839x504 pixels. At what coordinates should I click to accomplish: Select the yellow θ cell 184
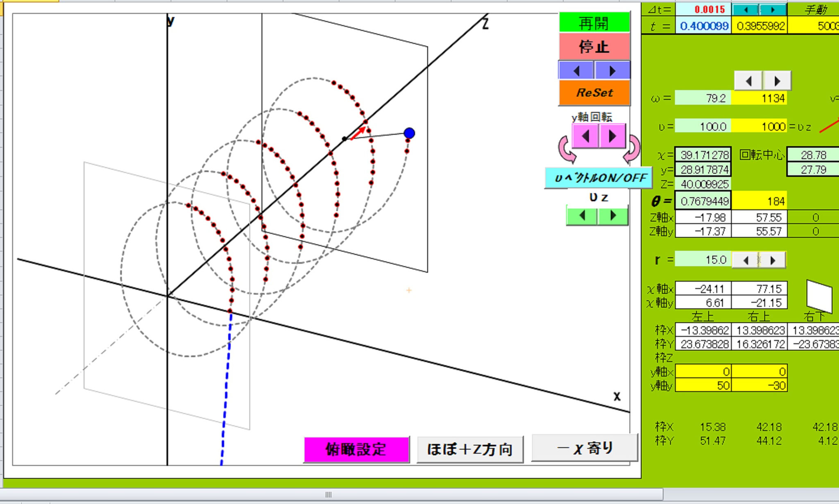pyautogui.click(x=760, y=201)
